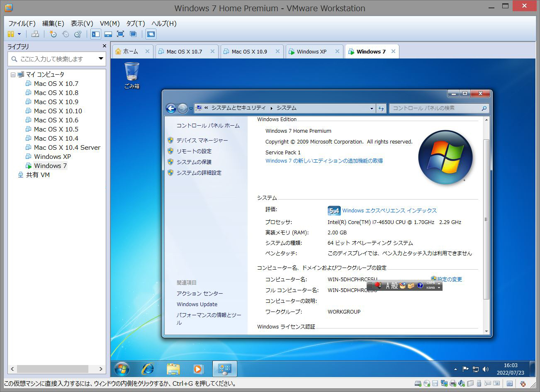Open the library search dropdown arrow

coord(101,59)
